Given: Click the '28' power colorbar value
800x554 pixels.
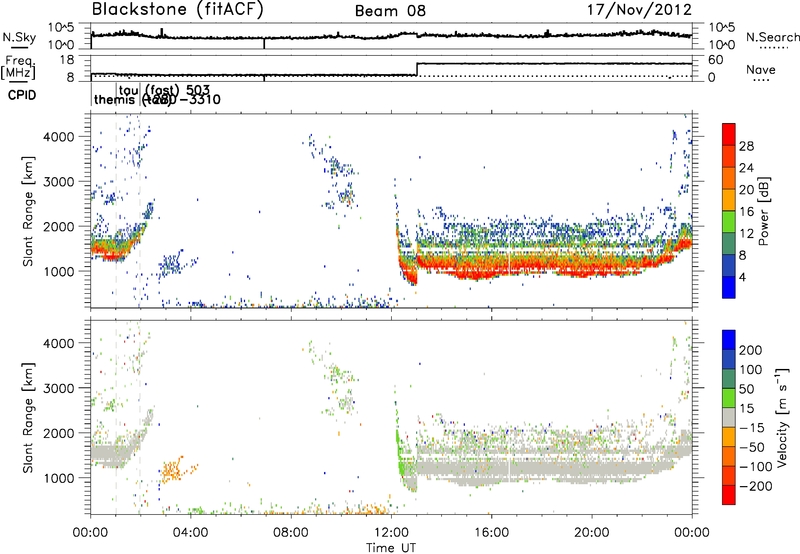Looking at the screenshot, I should pos(746,146).
